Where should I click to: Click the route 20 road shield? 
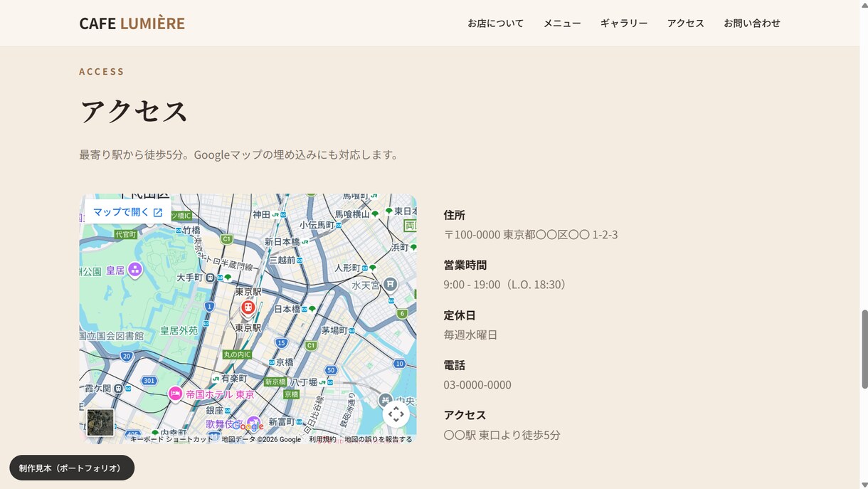click(x=126, y=356)
